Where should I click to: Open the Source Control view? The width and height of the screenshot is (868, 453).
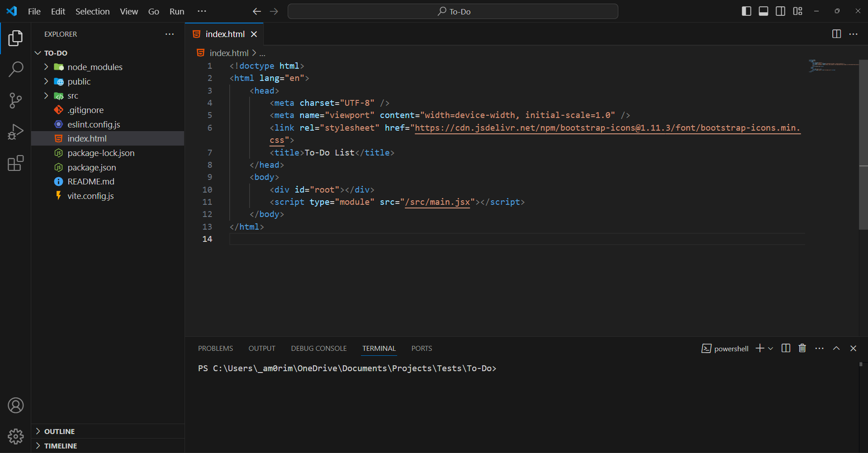click(x=15, y=100)
